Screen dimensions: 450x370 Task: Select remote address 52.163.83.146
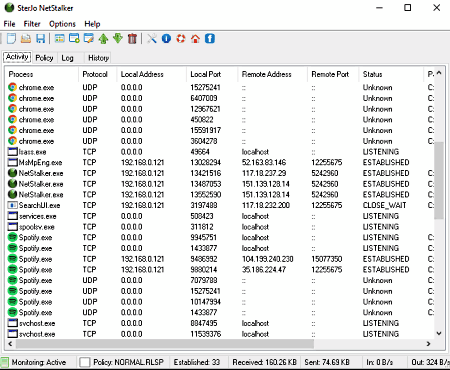click(264, 163)
